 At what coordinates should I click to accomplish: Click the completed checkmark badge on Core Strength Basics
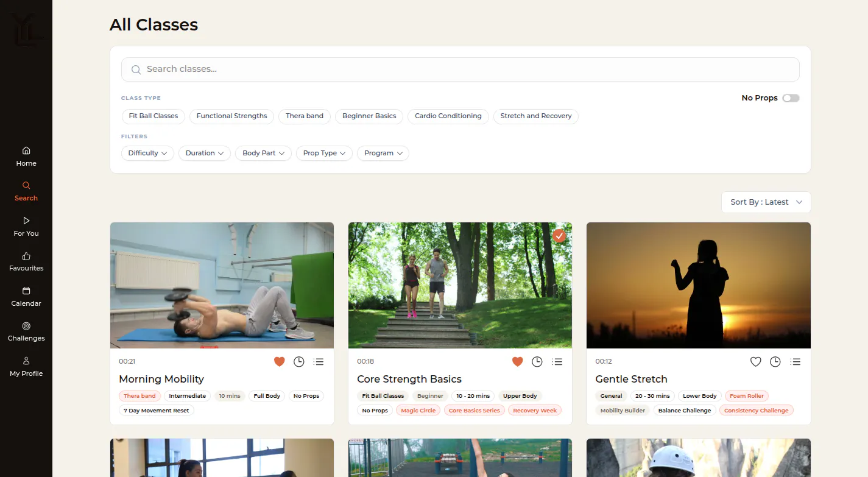point(559,236)
